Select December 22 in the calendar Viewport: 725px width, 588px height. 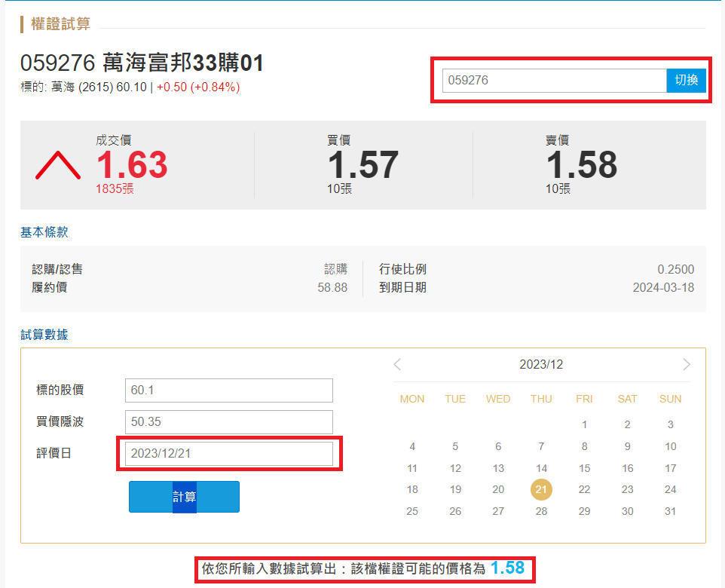(x=584, y=489)
